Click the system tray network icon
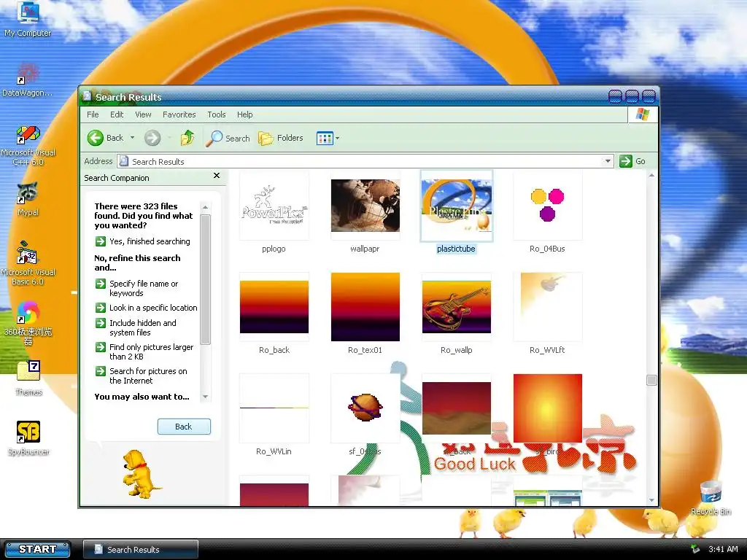The image size is (747, 560). (695, 549)
